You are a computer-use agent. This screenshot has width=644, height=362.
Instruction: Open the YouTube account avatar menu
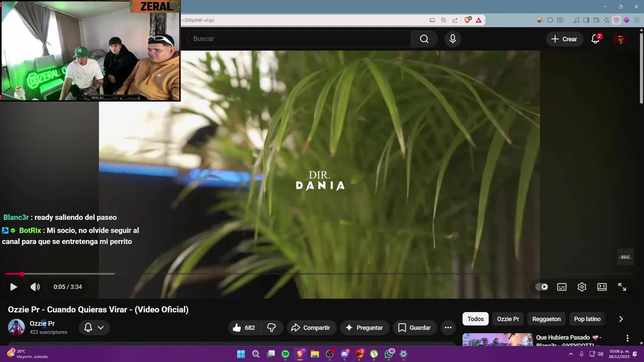tap(620, 39)
